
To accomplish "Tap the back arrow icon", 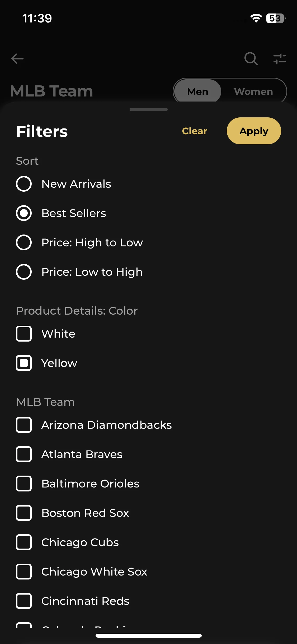I will [17, 59].
